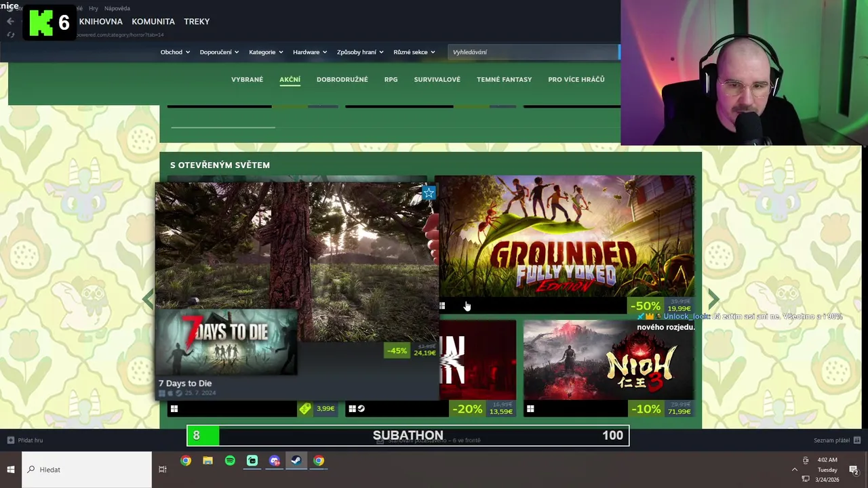Expand the Různé sekce dropdown
The image size is (868, 488).
(x=414, y=52)
